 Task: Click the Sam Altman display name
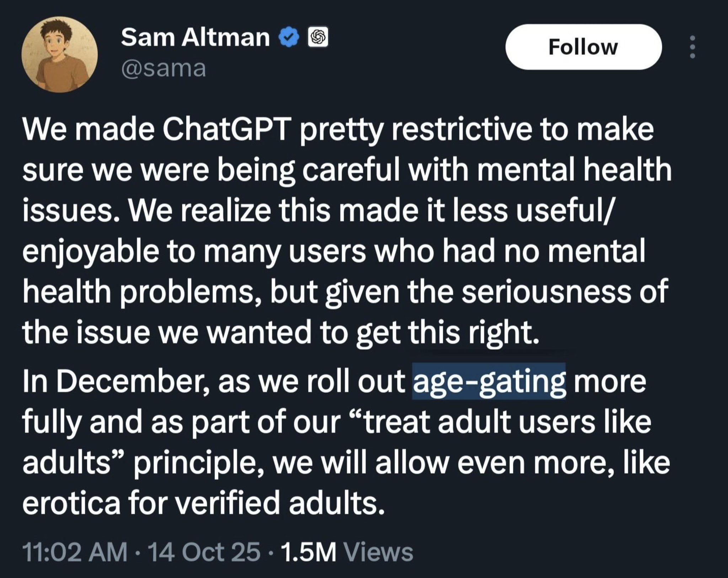[195, 37]
